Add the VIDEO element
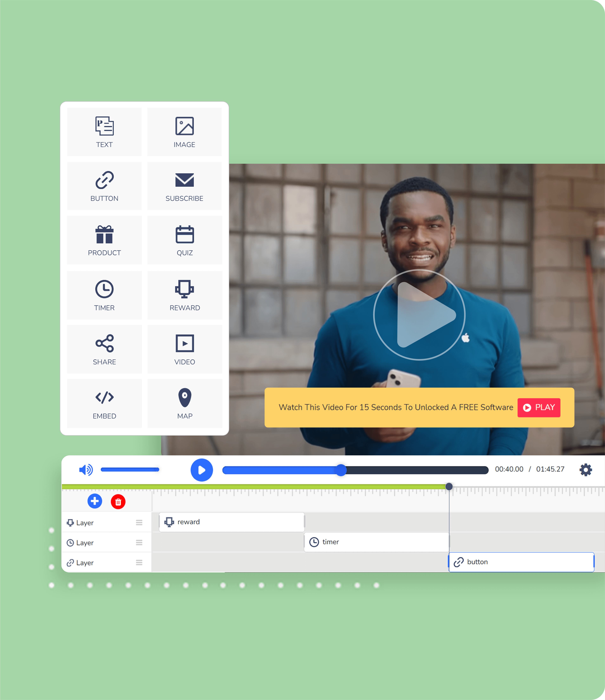605x700 pixels. 184,349
